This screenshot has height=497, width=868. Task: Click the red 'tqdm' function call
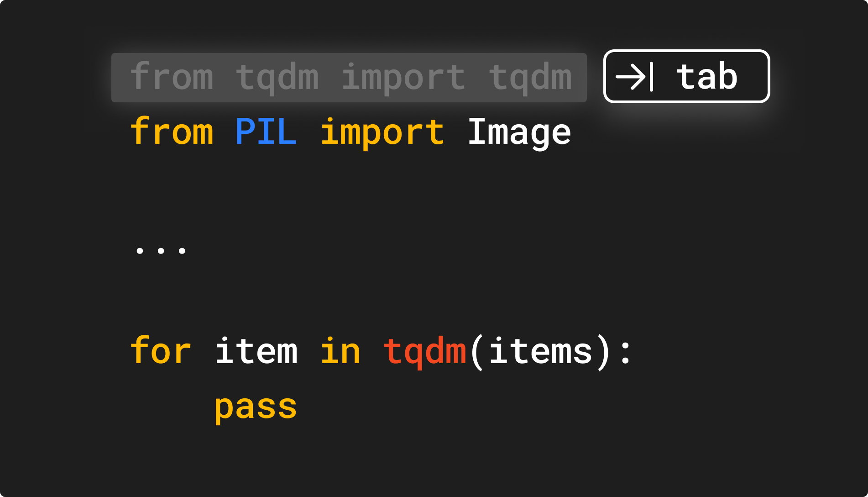click(425, 352)
